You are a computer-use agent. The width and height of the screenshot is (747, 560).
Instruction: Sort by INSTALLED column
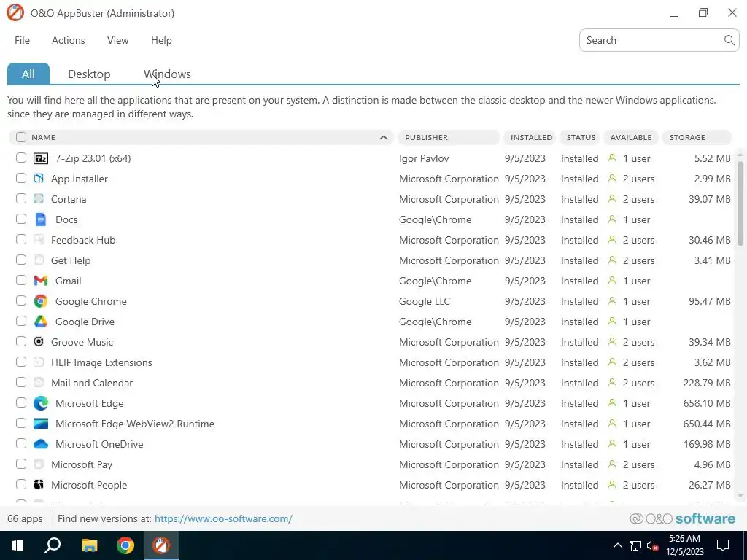click(x=530, y=137)
